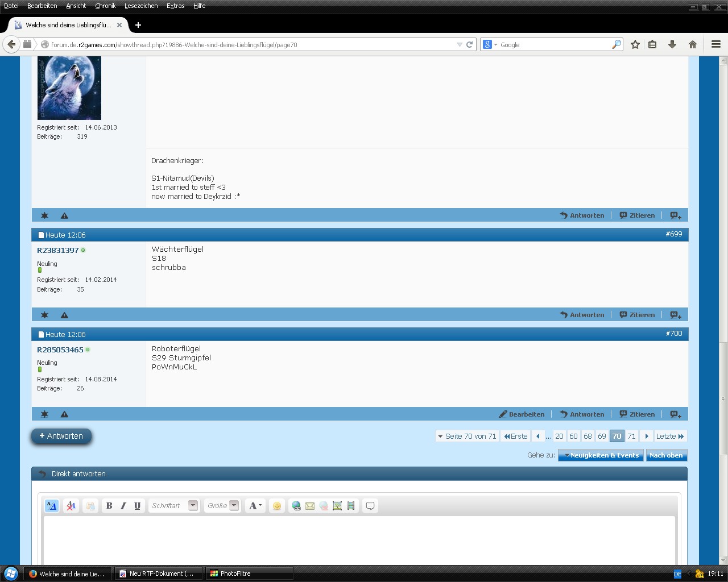
Task: Open the Lesezeichen menu
Action: [x=141, y=6]
